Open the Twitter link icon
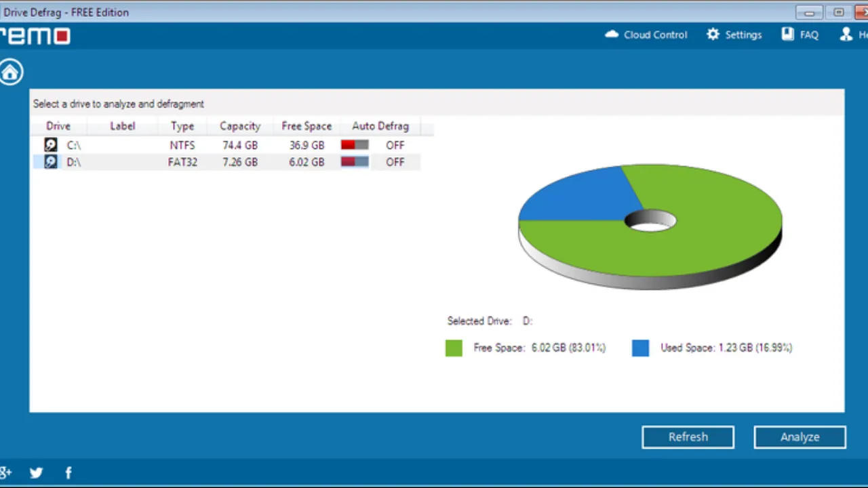The height and width of the screenshot is (488, 868). (x=37, y=473)
